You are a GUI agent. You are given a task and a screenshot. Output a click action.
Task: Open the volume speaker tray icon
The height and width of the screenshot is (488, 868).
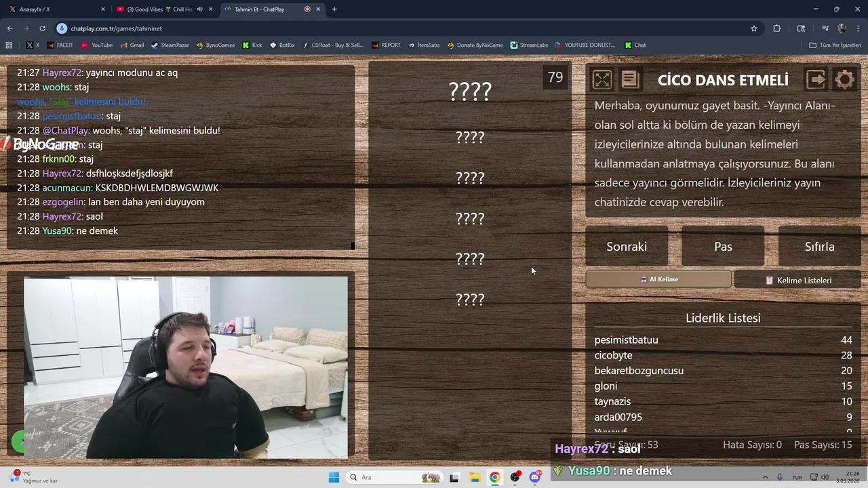click(x=825, y=478)
